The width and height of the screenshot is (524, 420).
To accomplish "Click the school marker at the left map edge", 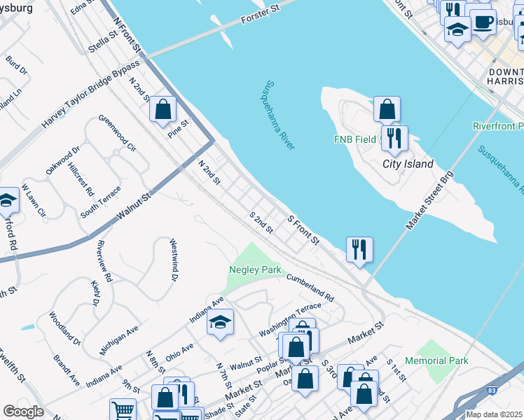I will click(x=6, y=201).
